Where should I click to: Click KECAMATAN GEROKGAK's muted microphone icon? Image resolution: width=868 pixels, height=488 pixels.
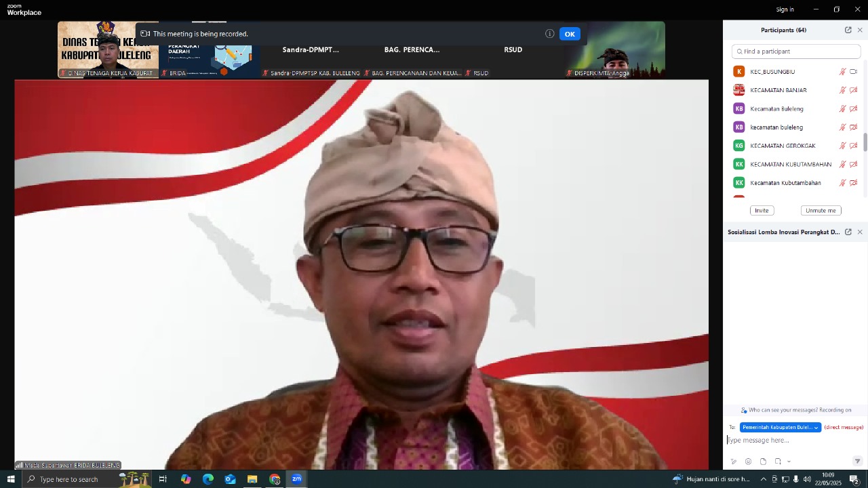843,146
